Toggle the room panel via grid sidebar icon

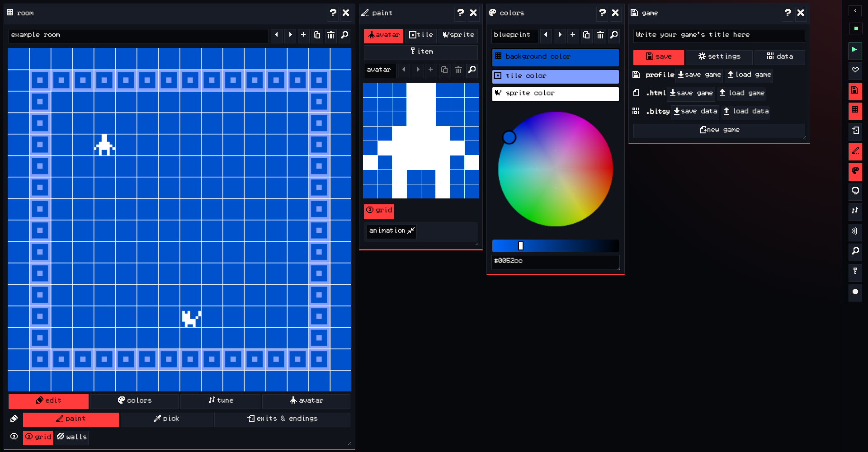[x=855, y=110]
